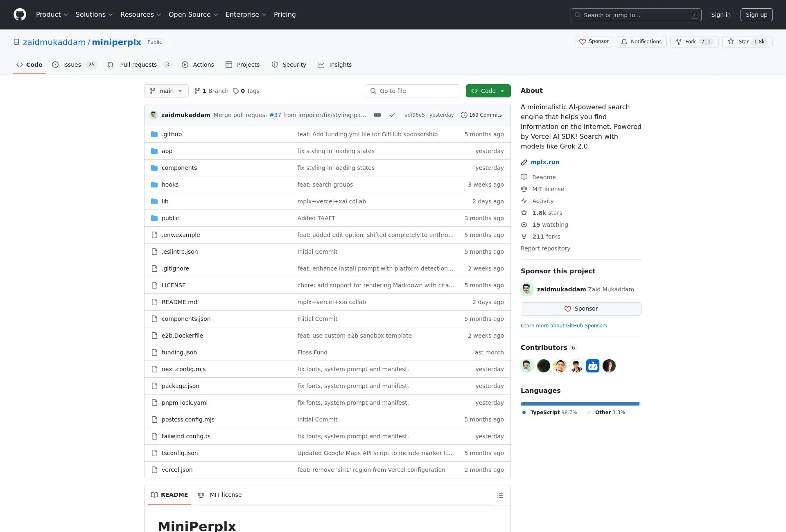The image size is (786, 532).
Task: Expand the green Code dropdown button
Action: point(488,91)
